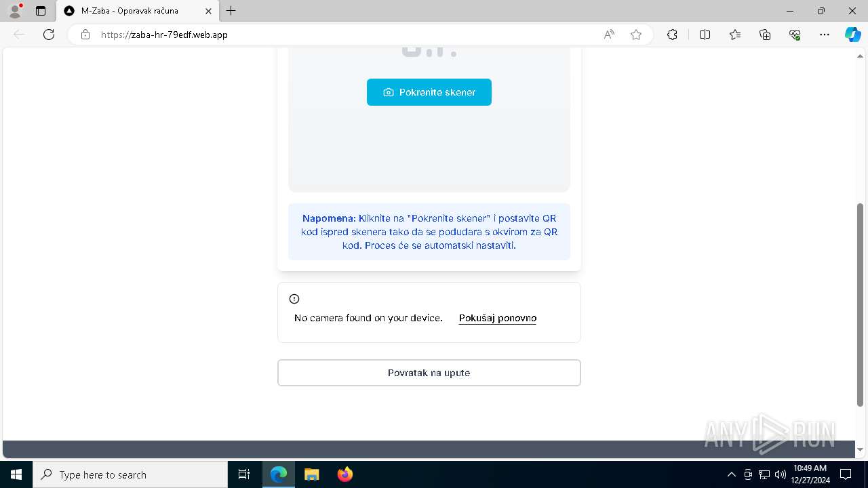
Task: Click the profile avatar icon
Action: [15, 11]
